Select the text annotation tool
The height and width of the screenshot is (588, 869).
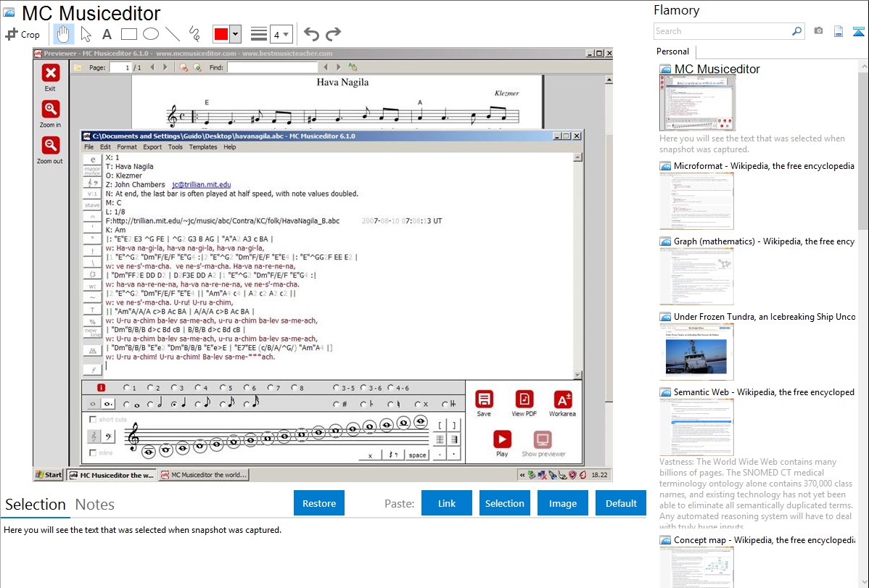[107, 34]
